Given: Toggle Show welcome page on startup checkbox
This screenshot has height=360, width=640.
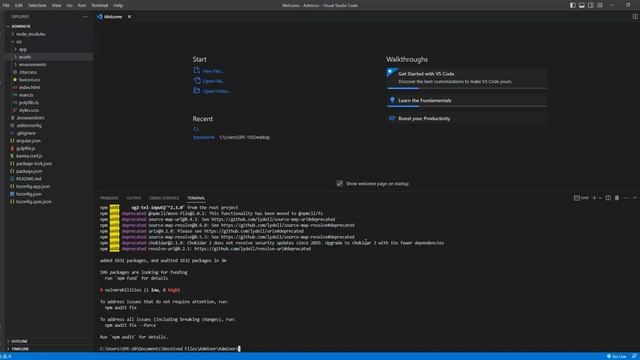Looking at the screenshot, I should pyautogui.click(x=340, y=183).
